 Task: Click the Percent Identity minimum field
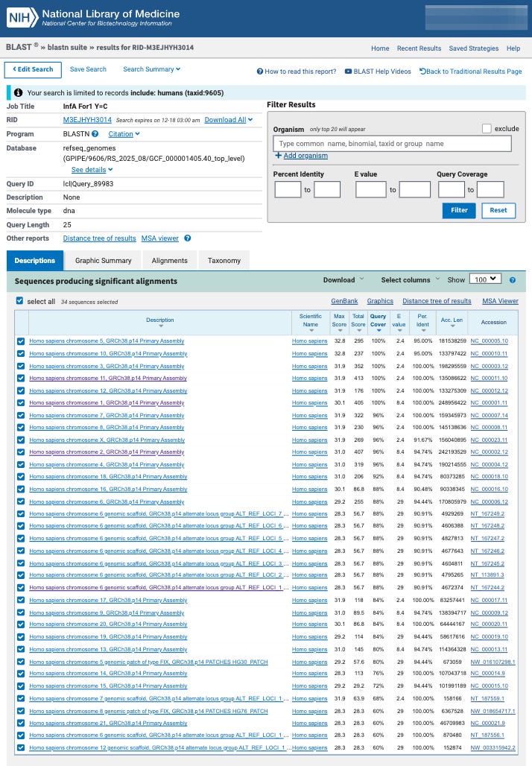288,189
